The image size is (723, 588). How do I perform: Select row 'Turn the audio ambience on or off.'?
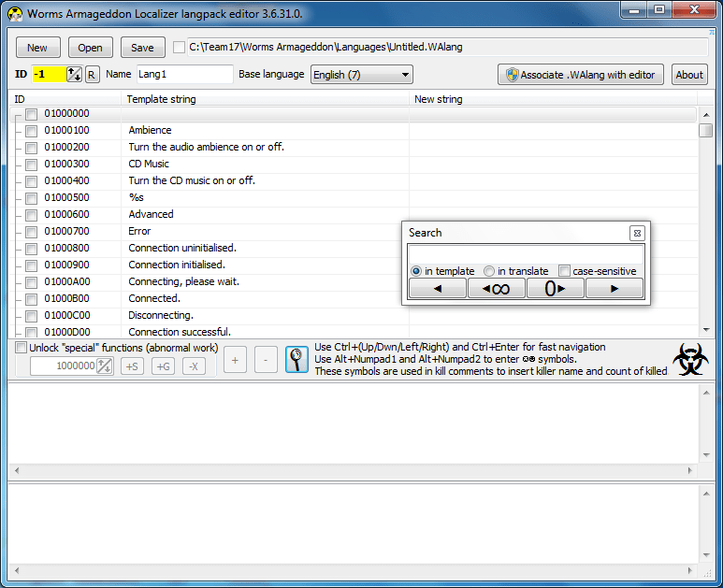tap(353, 148)
